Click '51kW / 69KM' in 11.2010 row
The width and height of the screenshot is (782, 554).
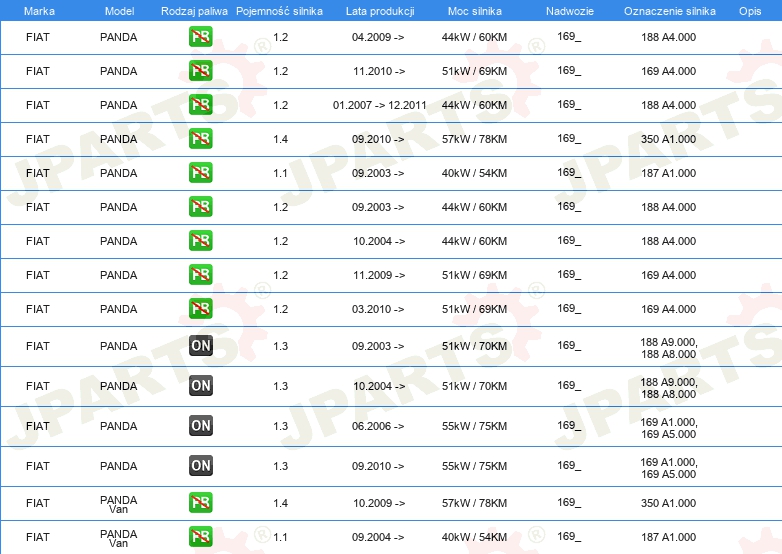point(474,71)
